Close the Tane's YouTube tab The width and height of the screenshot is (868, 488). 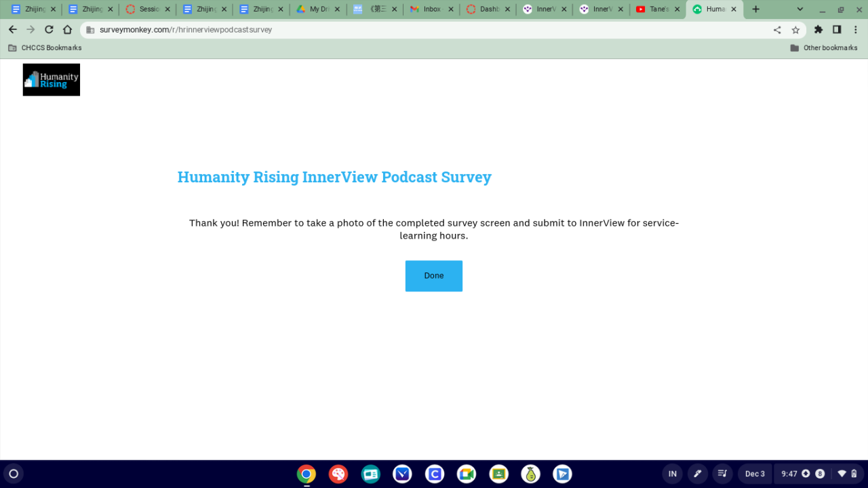coord(678,9)
